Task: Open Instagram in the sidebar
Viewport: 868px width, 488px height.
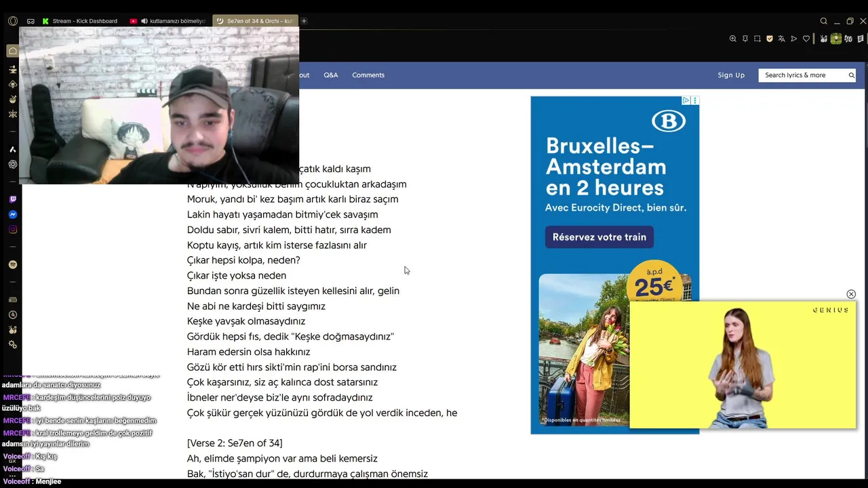Action: pos(12,230)
